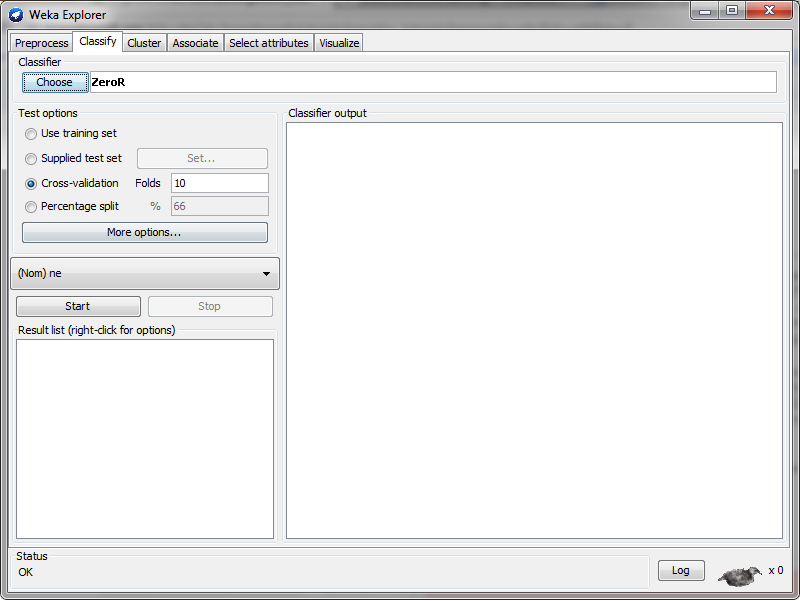This screenshot has height=601, width=800.
Task: Choose the Cross-validation radio button
Action: (x=32, y=184)
